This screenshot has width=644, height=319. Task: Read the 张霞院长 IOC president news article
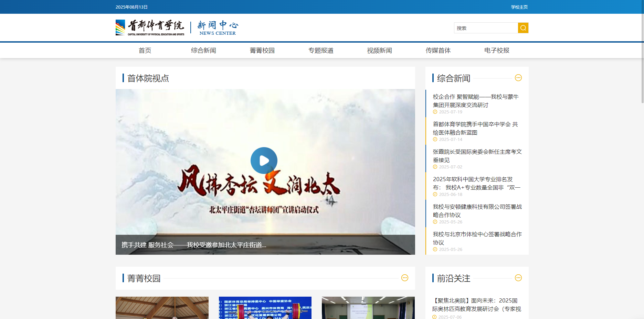pos(477,156)
